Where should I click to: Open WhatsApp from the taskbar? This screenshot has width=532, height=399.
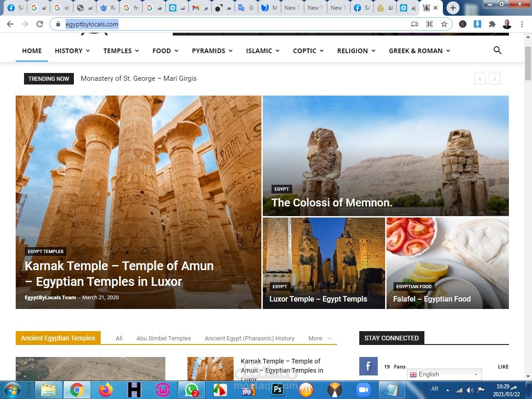pos(191,390)
